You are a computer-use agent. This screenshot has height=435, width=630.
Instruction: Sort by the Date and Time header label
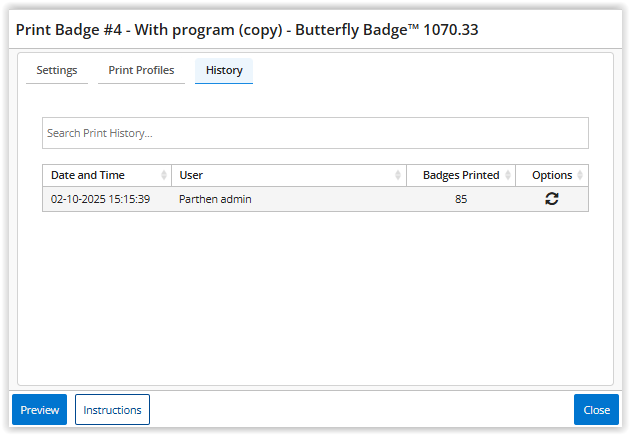click(88, 176)
